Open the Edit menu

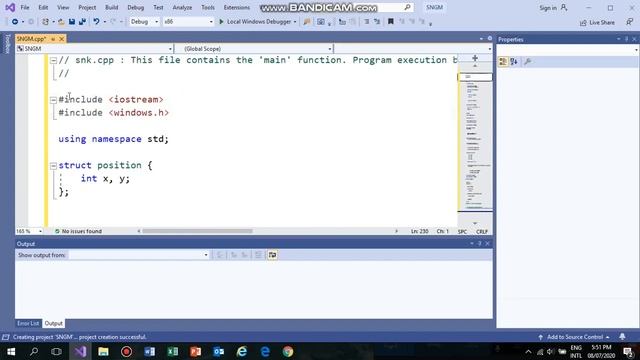[43, 7]
